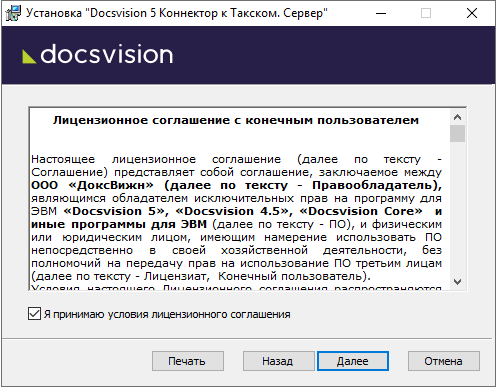Click the license text scrollbar up arrow
The width and height of the screenshot is (496, 387).
coord(457,117)
